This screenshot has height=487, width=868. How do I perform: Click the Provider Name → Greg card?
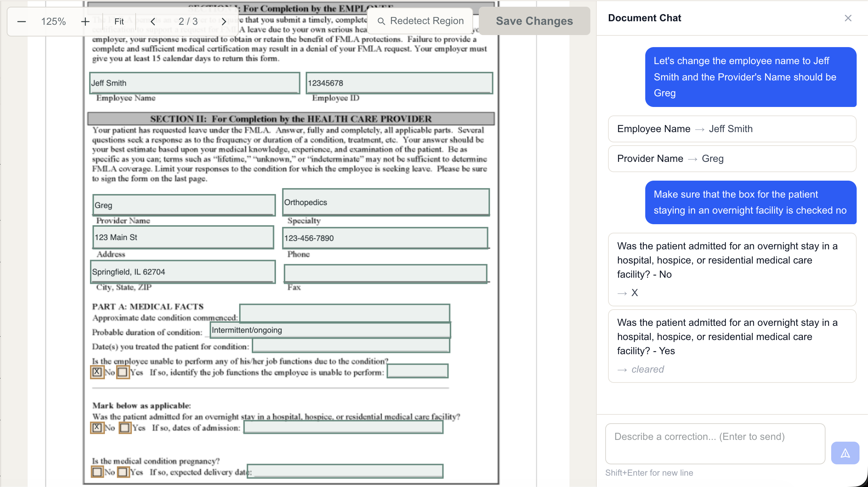tap(732, 159)
